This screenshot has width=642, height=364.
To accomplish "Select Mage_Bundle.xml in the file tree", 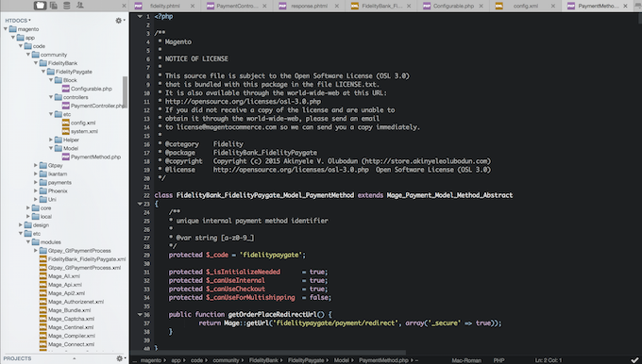I will [x=70, y=310].
